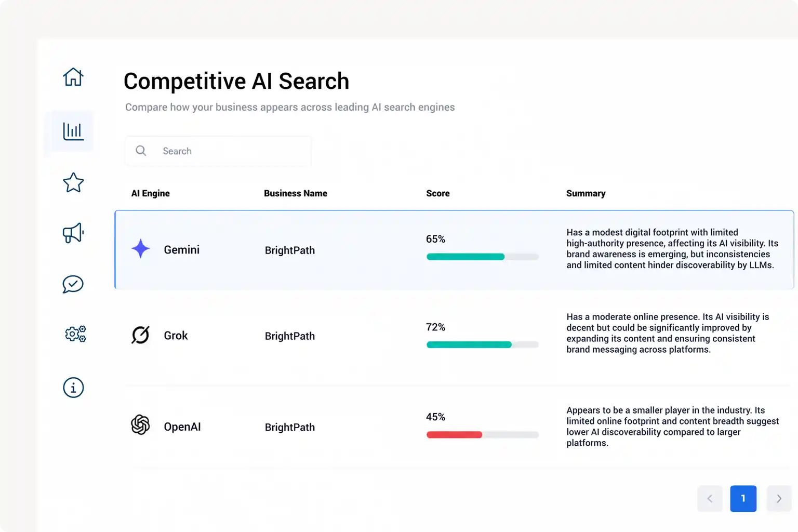This screenshot has height=532, width=798.
Task: Click the Summary column header
Action: coord(586,193)
